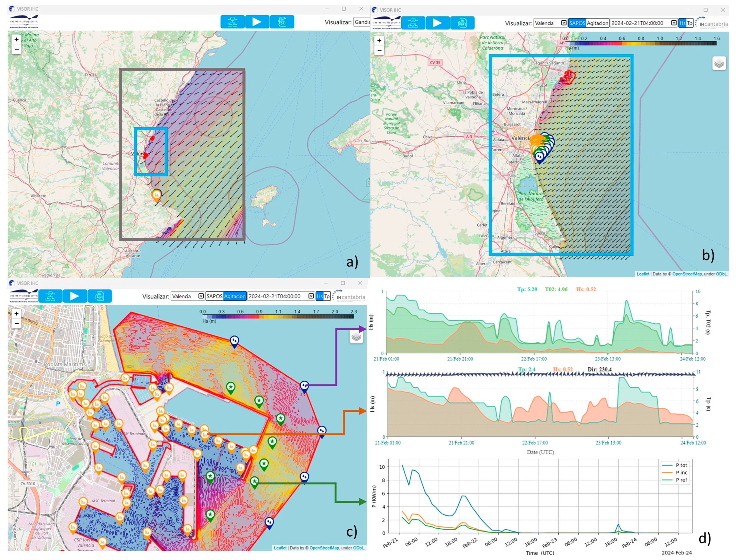This screenshot has width=736, height=560.
Task: Zoom in on panel a map
Action: tap(16, 39)
